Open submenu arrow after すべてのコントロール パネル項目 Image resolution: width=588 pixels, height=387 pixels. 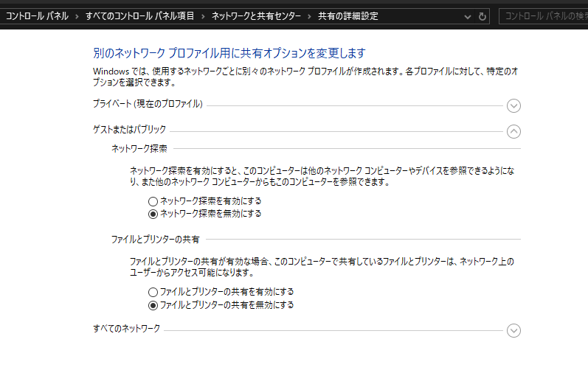(203, 16)
